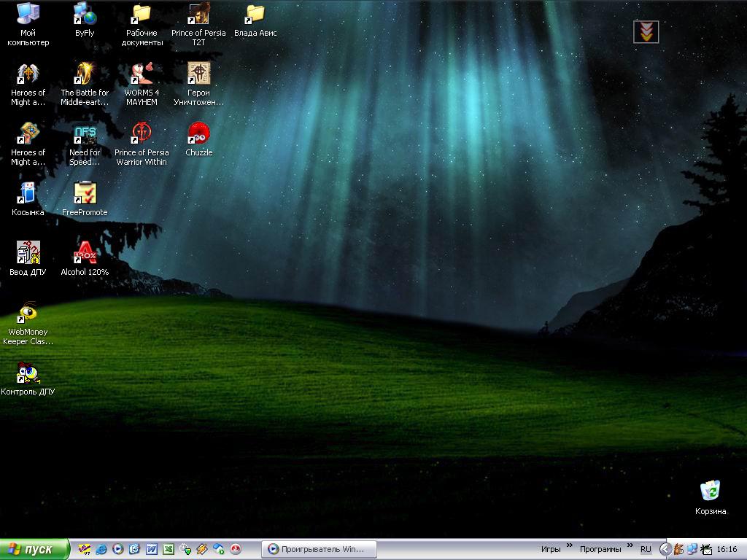
Task: Select the Alcohol 120% shortcut
Action: point(85,259)
